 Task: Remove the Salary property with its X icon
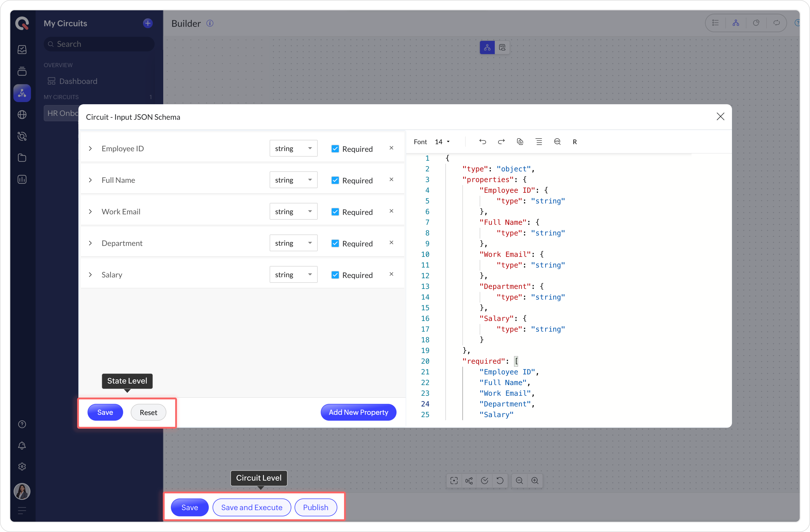[391, 274]
